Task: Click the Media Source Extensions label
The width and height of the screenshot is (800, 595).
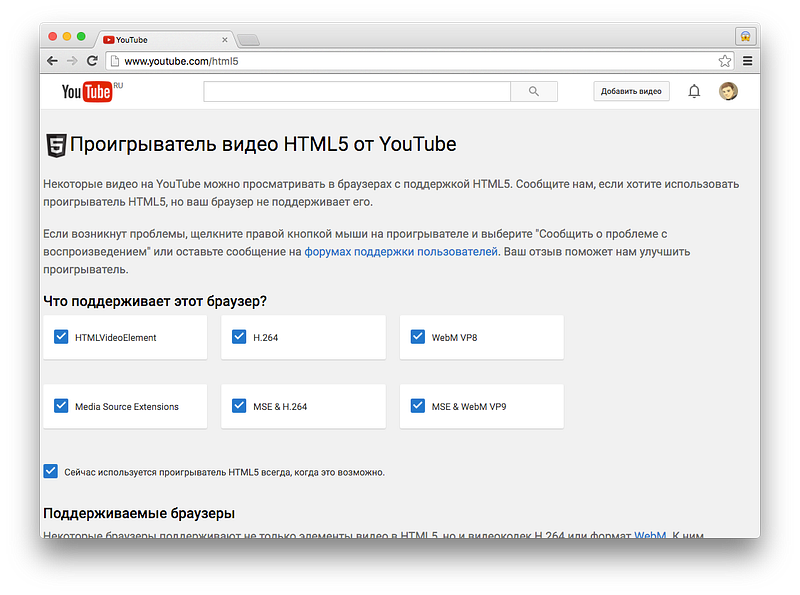Action: [127, 407]
